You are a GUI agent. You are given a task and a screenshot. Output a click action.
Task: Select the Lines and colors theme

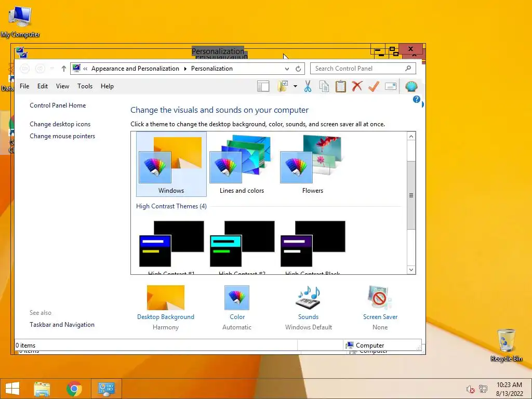242,164
